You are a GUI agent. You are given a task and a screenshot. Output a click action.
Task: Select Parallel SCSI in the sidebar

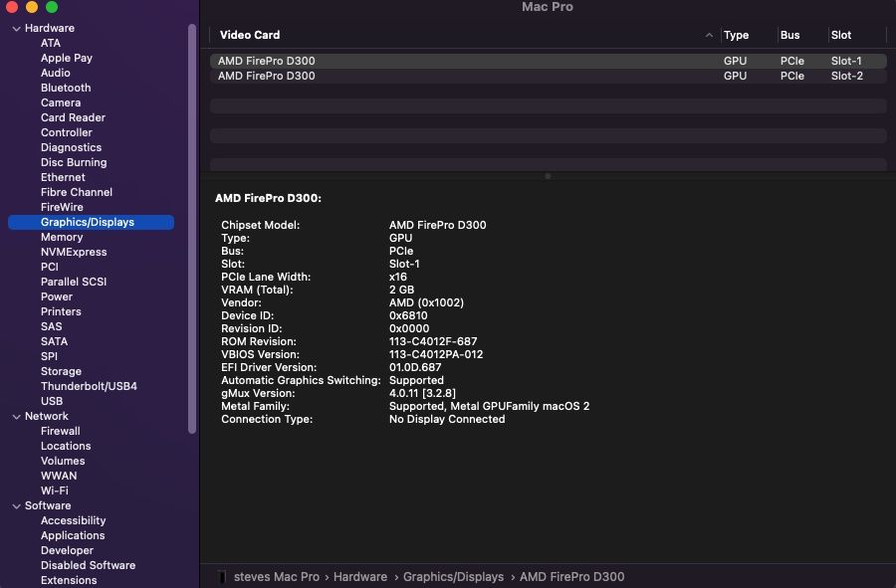[x=74, y=282]
